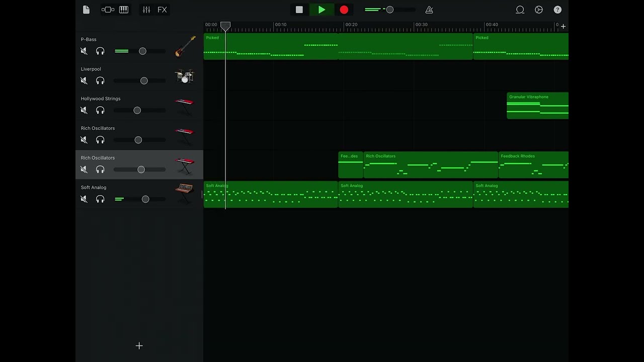Select the Rich Oscillators region in timeline
The width and height of the screenshot is (644, 362).
pos(431,165)
